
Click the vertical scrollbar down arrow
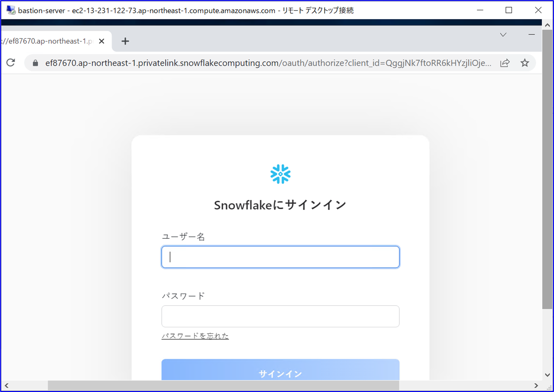click(546, 374)
